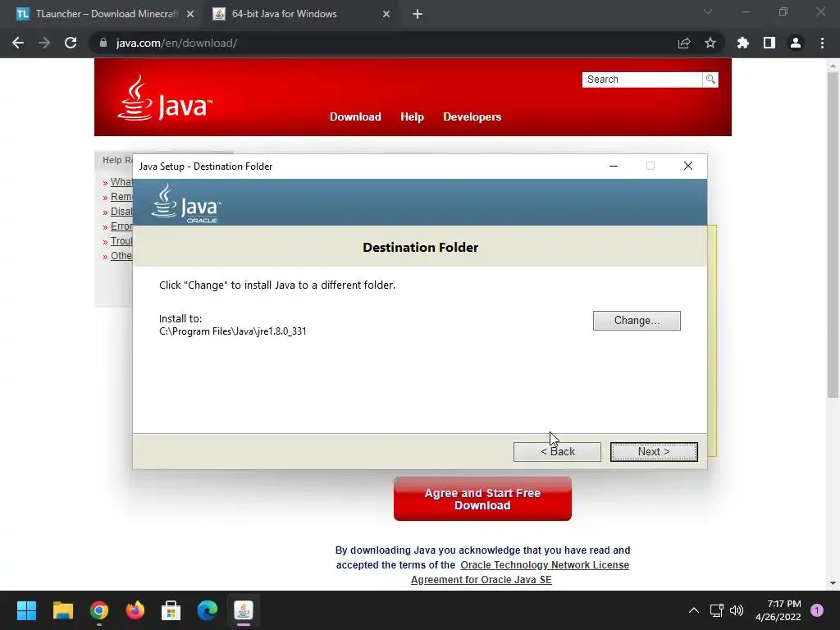Minimize the Java Setup dialog
The image size is (840, 630).
[x=614, y=166]
